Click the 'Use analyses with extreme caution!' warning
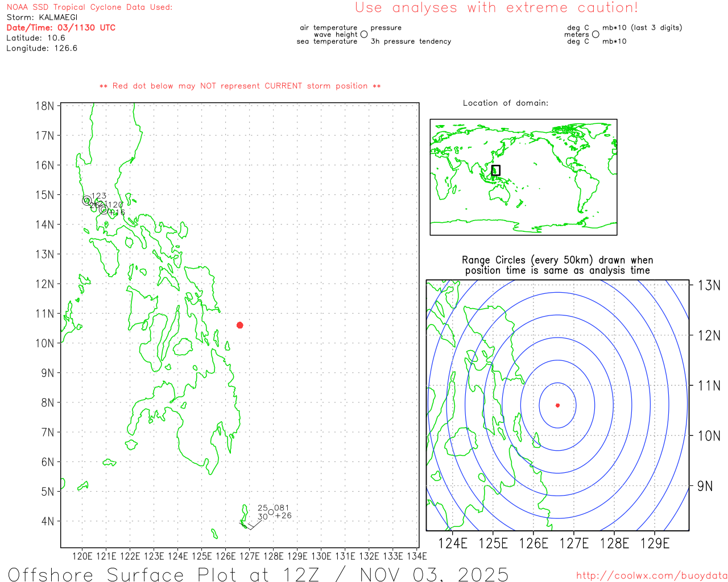 tap(497, 8)
